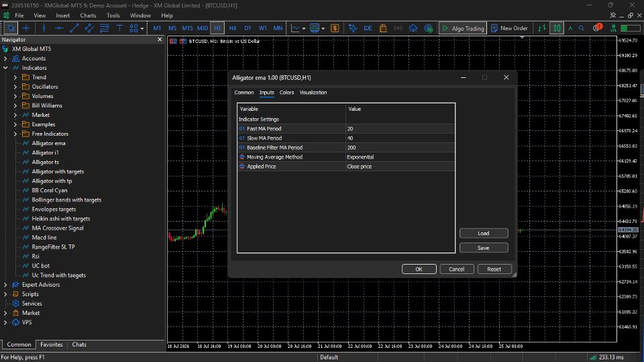Switch to bar chart display
Image resolution: width=644 pixels, height=362 pixels.
542,28
